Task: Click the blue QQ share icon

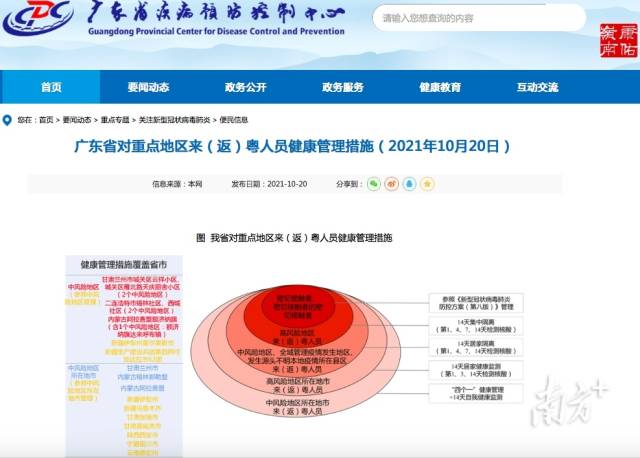Action: [409, 184]
